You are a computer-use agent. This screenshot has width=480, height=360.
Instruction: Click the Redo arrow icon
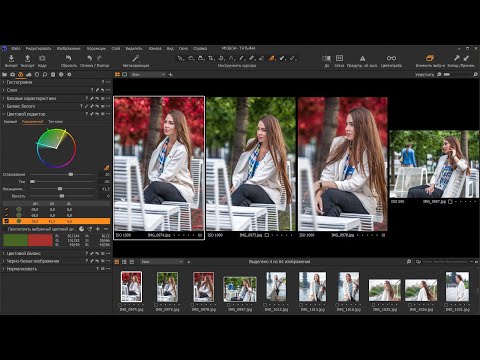99,58
